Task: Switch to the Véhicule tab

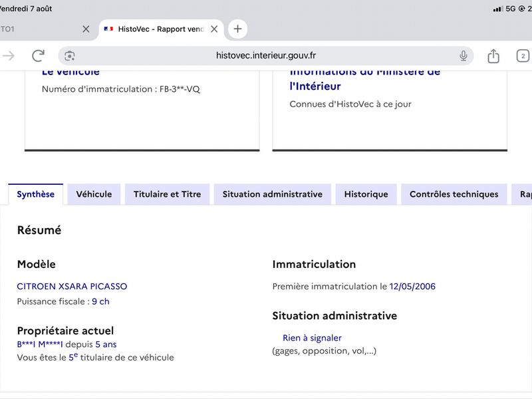Action: pyautogui.click(x=94, y=194)
